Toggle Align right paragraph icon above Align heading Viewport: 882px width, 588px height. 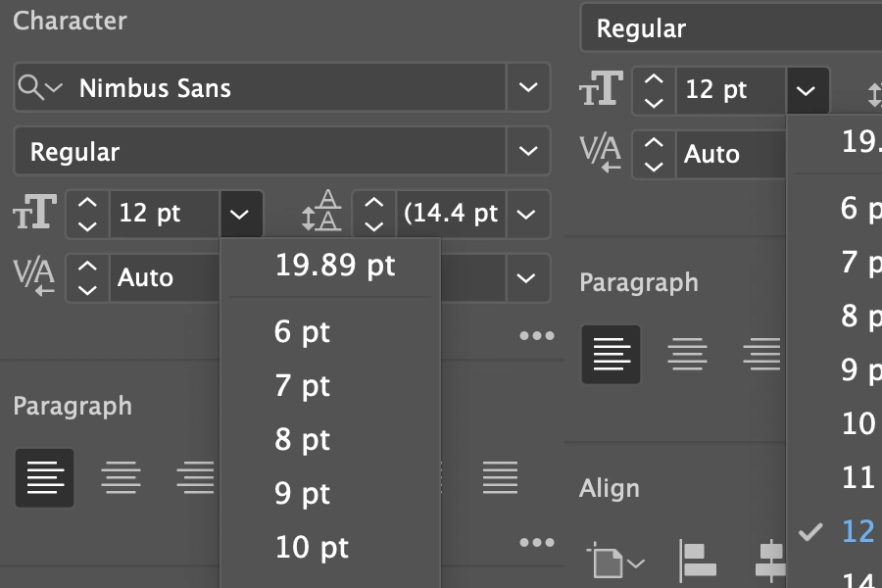pyautogui.click(x=761, y=355)
